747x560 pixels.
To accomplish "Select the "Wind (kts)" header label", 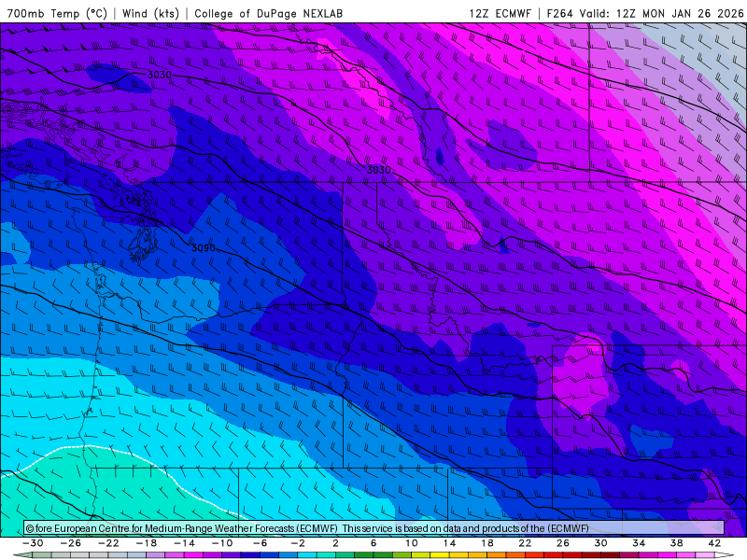I will (150, 13).
